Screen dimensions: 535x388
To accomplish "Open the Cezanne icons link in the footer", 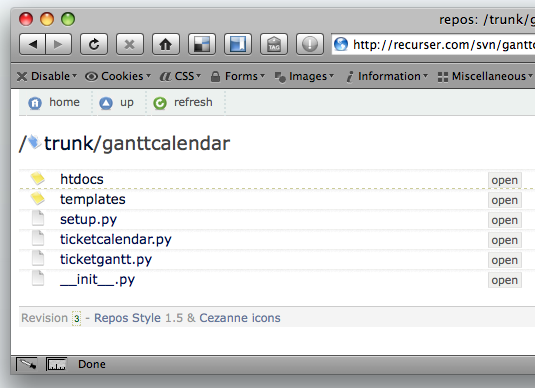I will point(240,318).
